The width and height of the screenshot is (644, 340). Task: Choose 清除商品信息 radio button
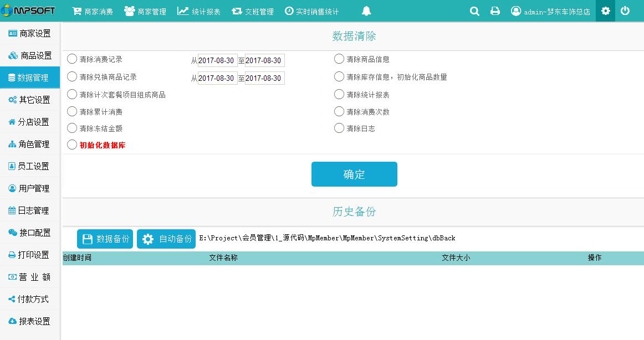pyautogui.click(x=339, y=59)
